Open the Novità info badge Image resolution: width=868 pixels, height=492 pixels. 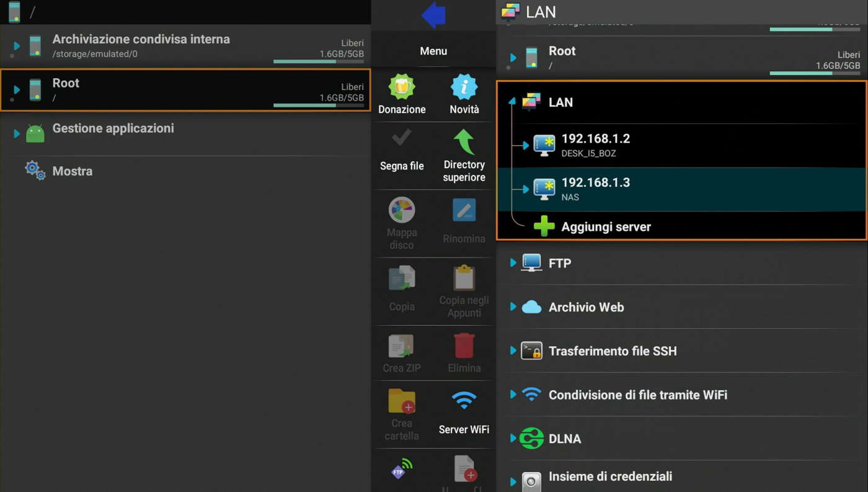pyautogui.click(x=464, y=94)
